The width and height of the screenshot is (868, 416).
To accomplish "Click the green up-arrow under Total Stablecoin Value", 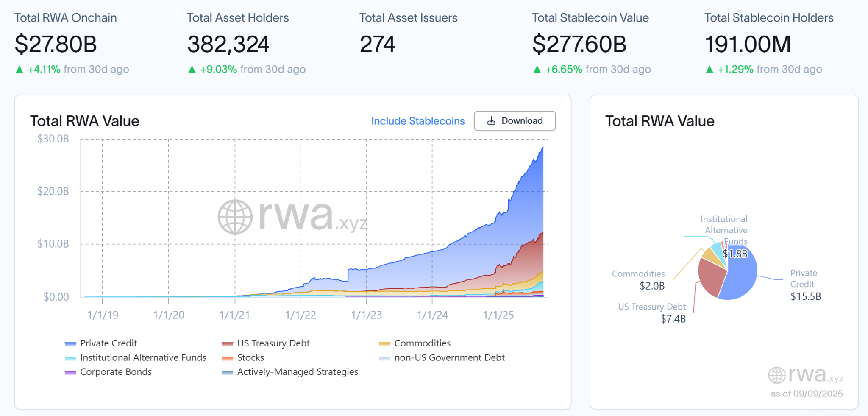I will [537, 69].
